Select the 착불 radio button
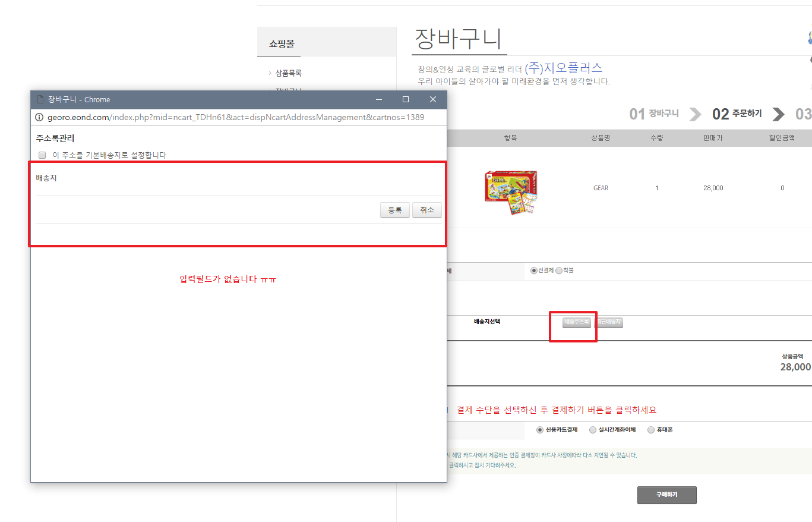The width and height of the screenshot is (812, 522). click(558, 271)
